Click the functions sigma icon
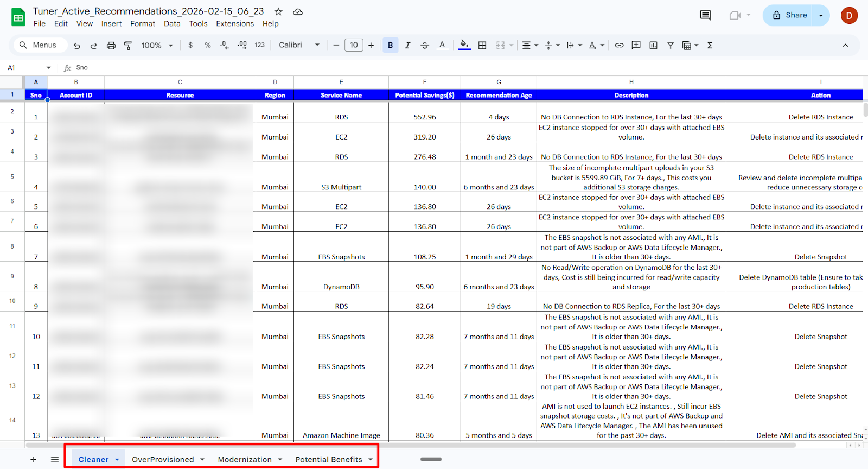This screenshot has width=868, height=469. 710,46
